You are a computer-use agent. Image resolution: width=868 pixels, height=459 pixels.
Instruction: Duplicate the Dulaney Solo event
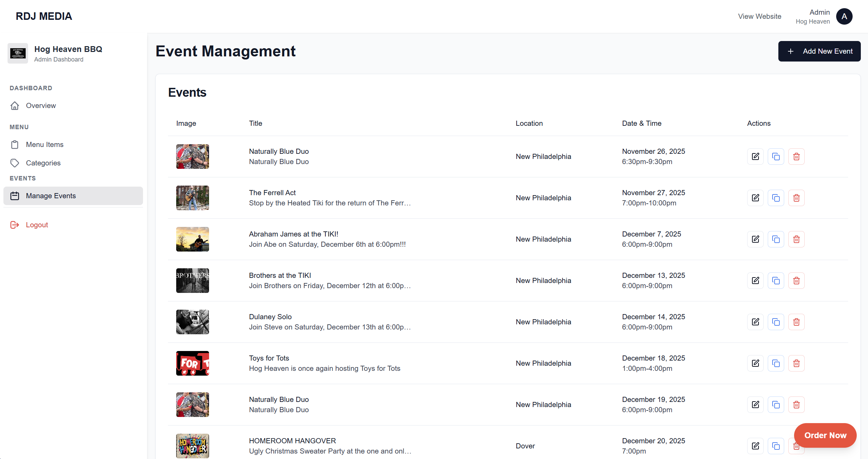pyautogui.click(x=776, y=322)
